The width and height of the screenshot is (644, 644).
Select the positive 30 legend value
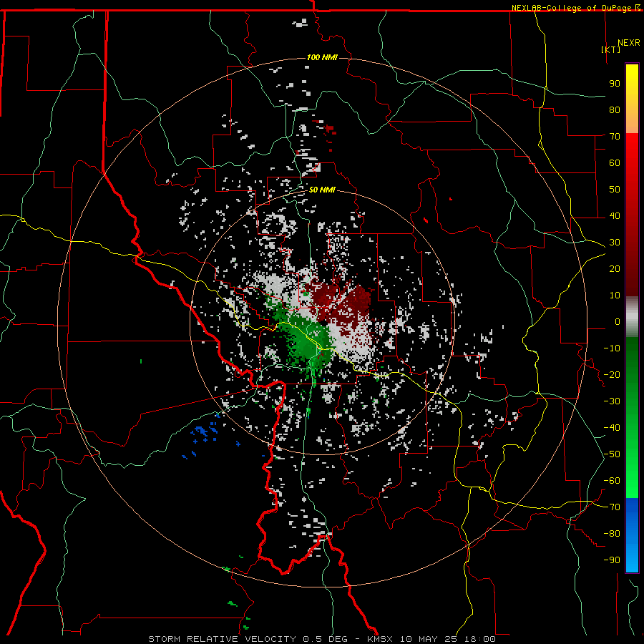(615, 243)
